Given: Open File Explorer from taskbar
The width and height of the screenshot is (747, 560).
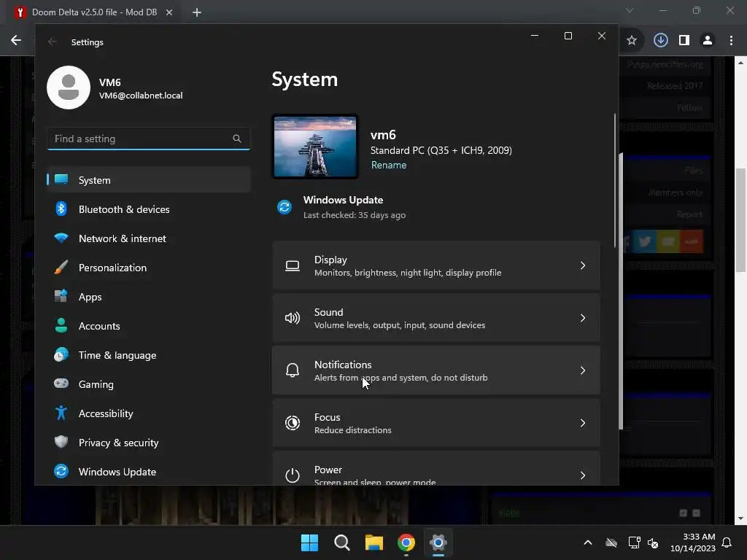Looking at the screenshot, I should point(374,542).
